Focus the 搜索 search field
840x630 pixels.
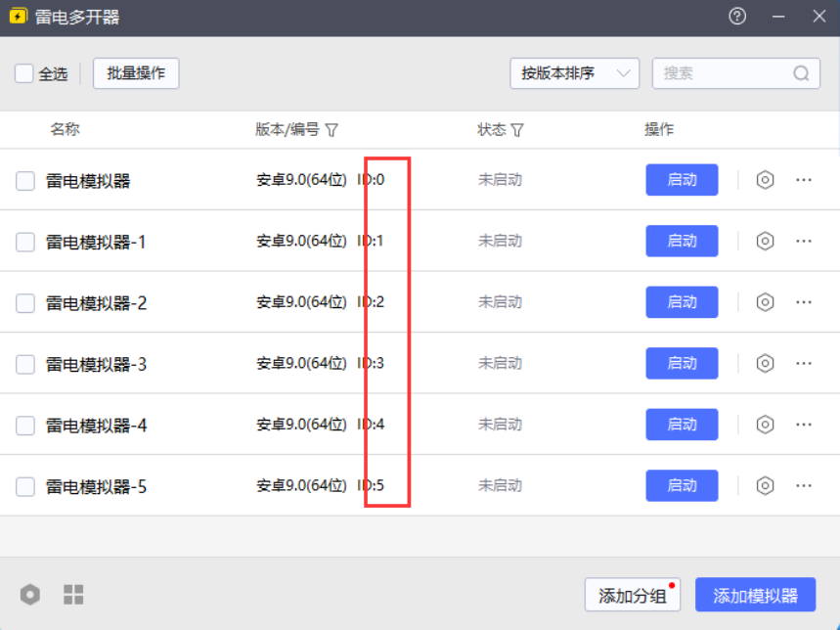pyautogui.click(x=736, y=73)
